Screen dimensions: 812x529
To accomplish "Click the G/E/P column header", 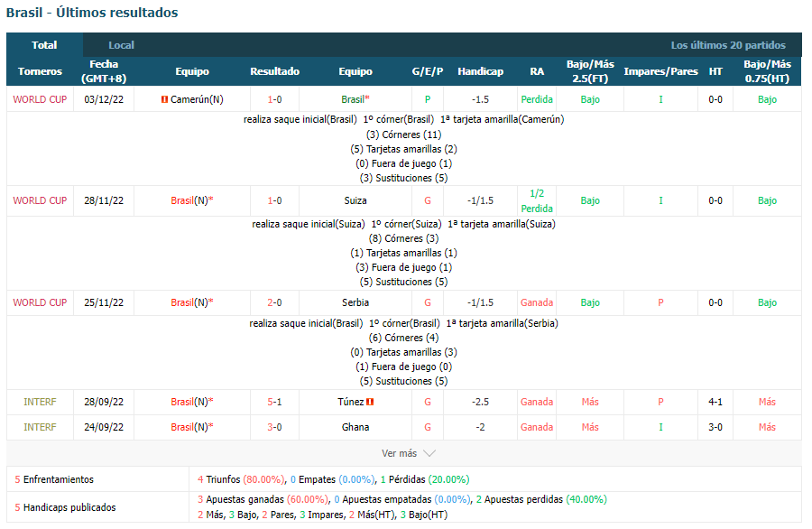I will (428, 71).
